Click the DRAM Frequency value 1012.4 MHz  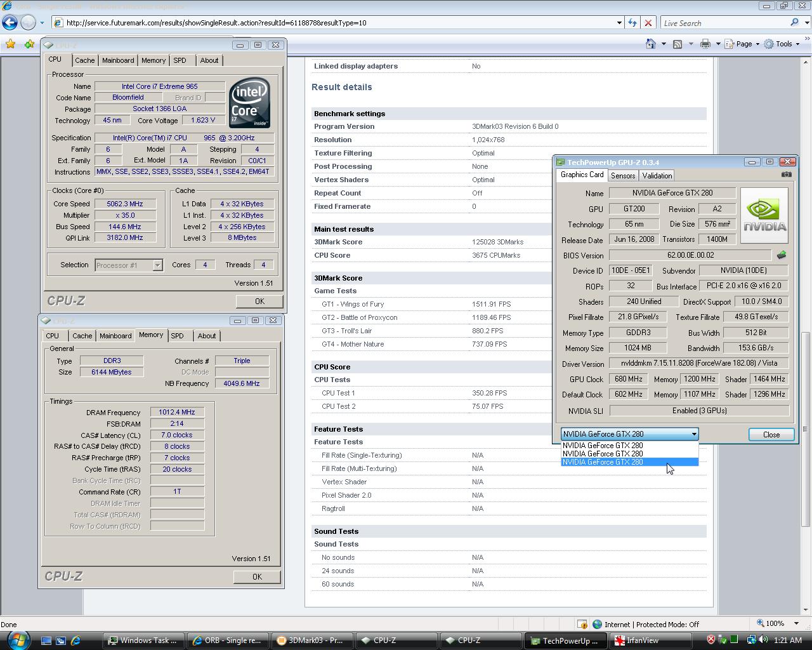(x=177, y=412)
